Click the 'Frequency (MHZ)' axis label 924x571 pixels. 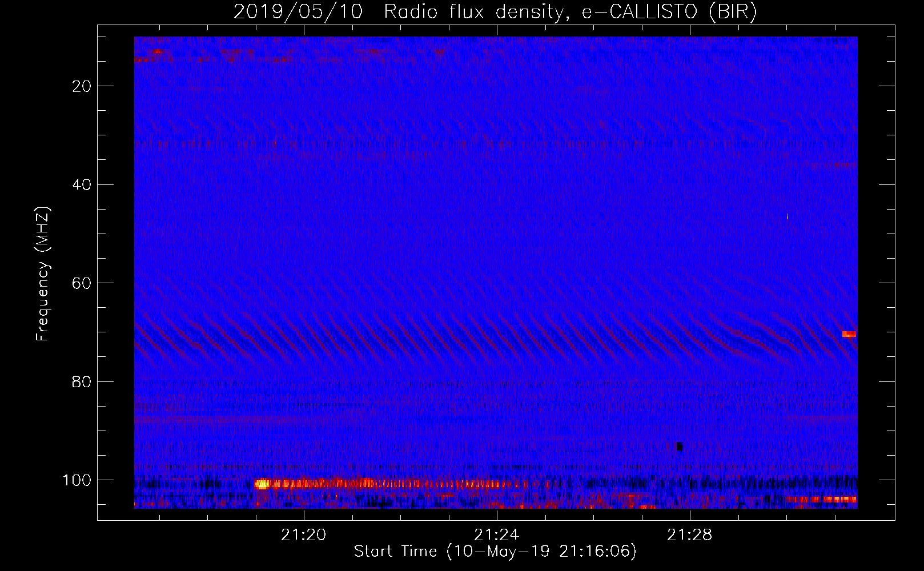43,274
